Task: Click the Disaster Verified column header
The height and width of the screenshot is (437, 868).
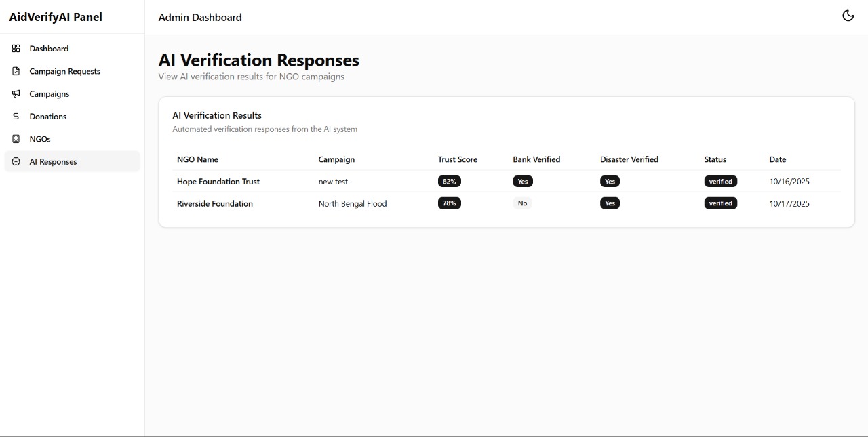Action: pyautogui.click(x=629, y=159)
